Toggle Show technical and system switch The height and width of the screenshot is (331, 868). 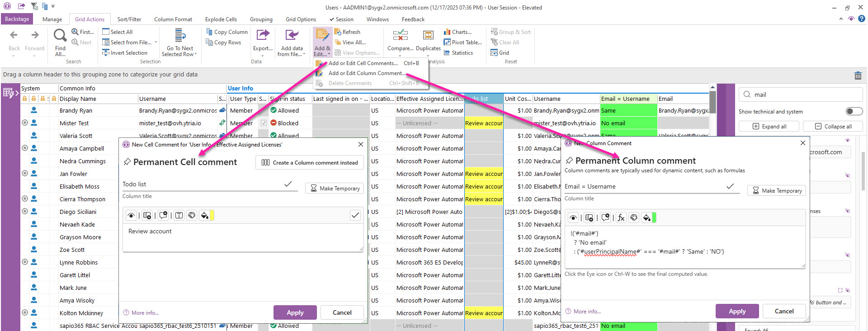(854, 111)
